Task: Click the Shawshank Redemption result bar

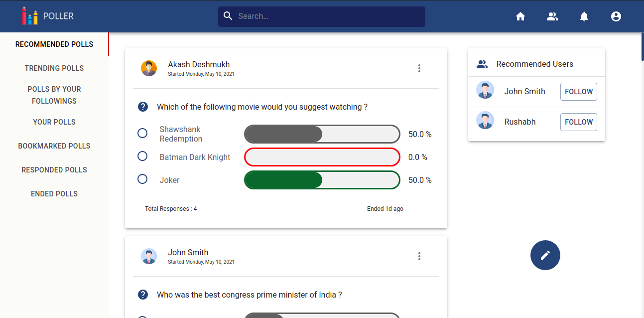Action: tap(322, 134)
